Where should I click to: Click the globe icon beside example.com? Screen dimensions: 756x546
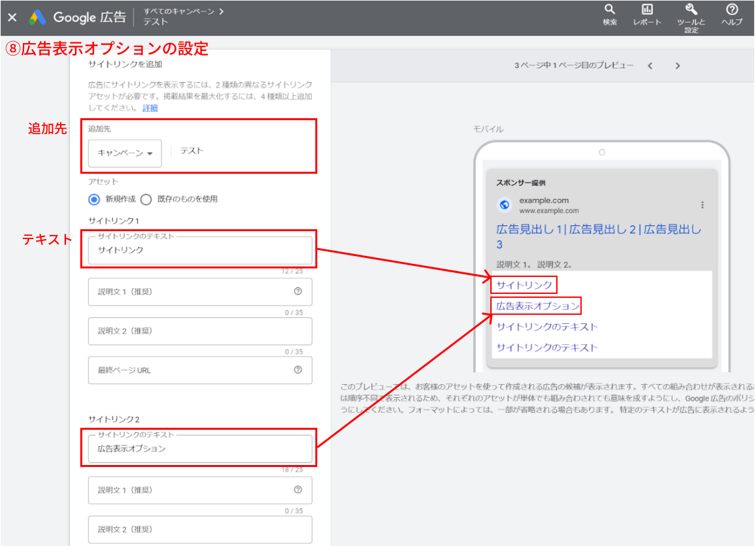coord(504,205)
